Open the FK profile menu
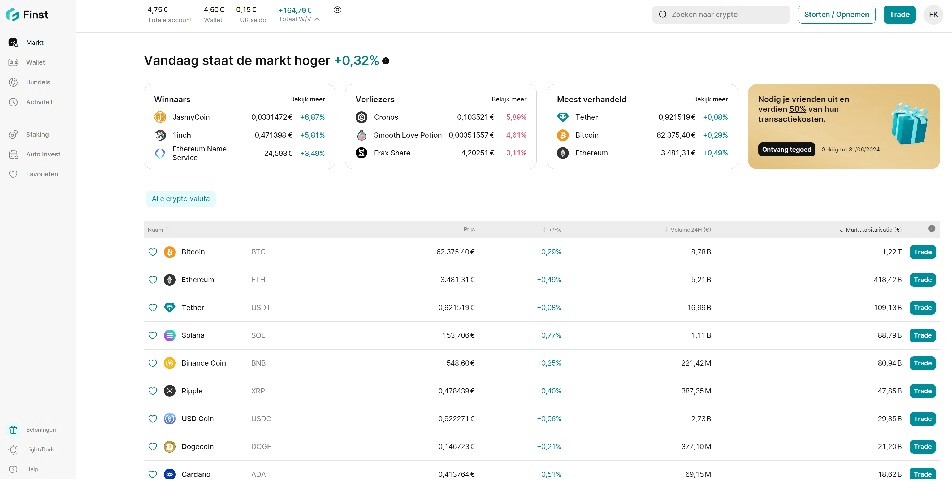 [x=931, y=15]
